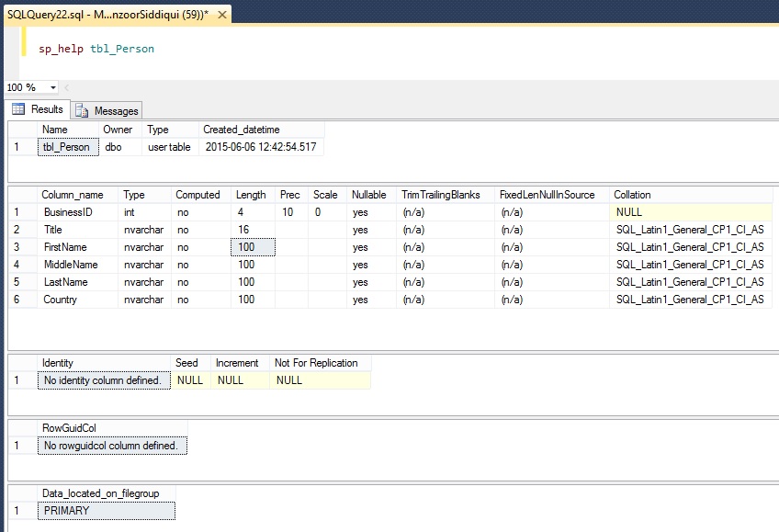The height and width of the screenshot is (532, 779).
Task: Open the 100 % zoom dropdown
Action: pyautogui.click(x=52, y=87)
